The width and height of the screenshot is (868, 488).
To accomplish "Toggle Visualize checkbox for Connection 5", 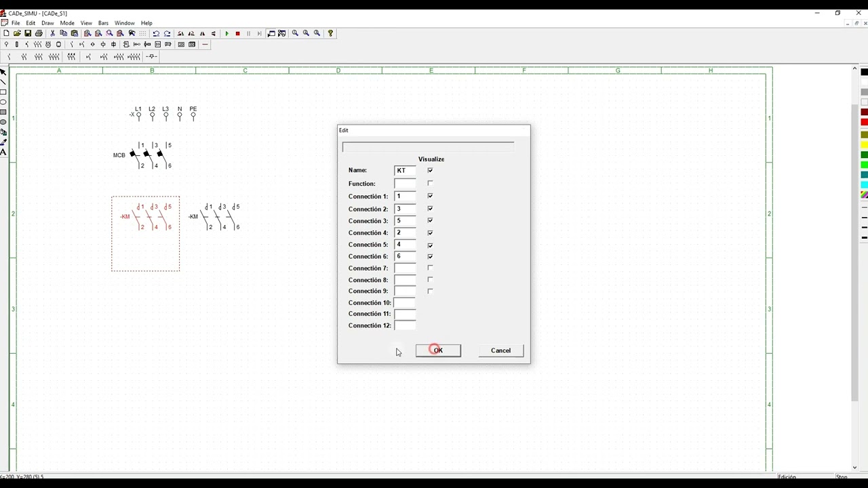I will (x=430, y=245).
